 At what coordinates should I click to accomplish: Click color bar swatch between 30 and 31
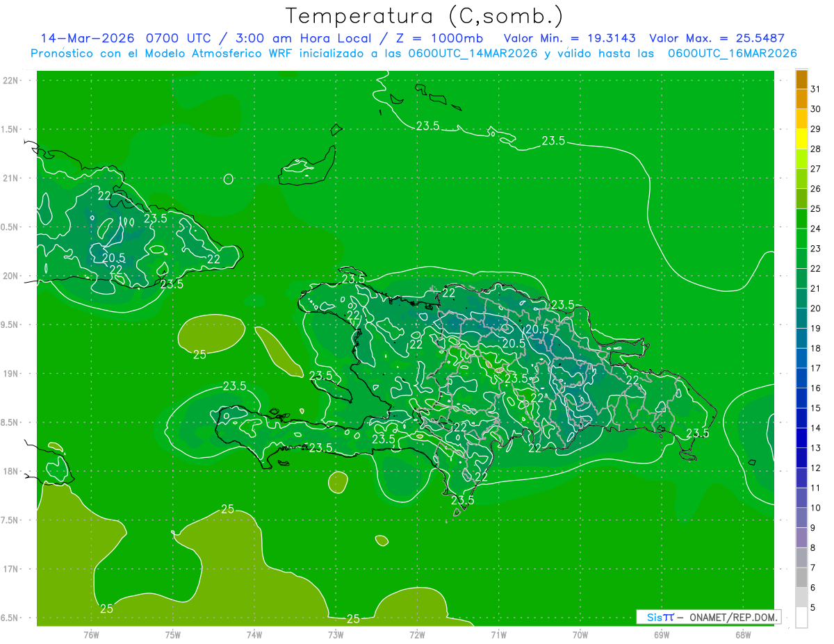(801, 99)
